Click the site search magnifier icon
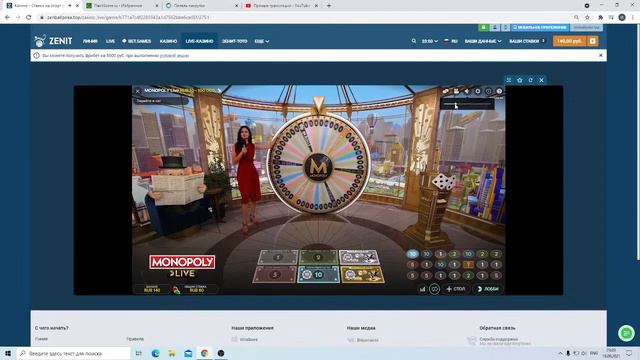Image resolution: width=640 pixels, height=360 pixels. [x=413, y=41]
